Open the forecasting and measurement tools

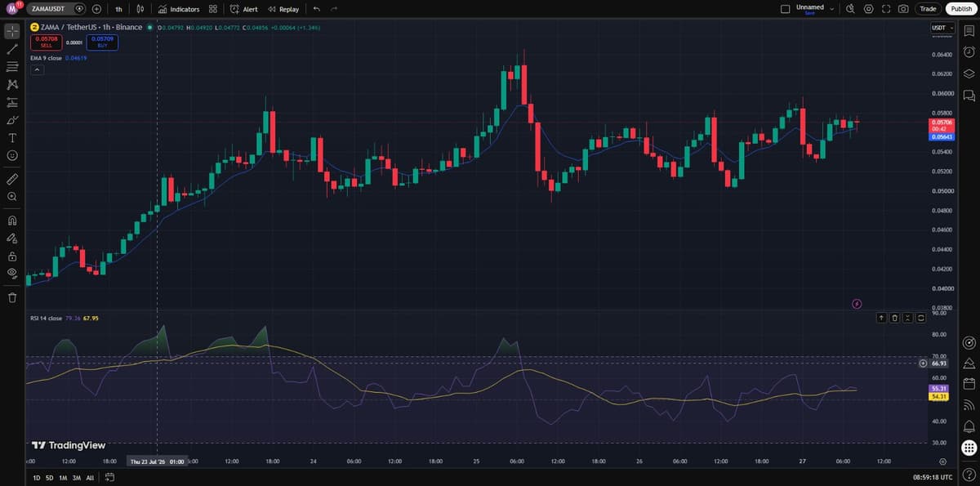(12, 102)
